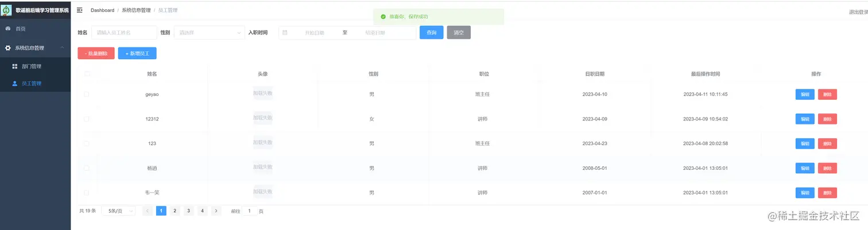The height and width of the screenshot is (230, 868).
Task: Edit the geyao employee row
Action: pyautogui.click(x=805, y=94)
